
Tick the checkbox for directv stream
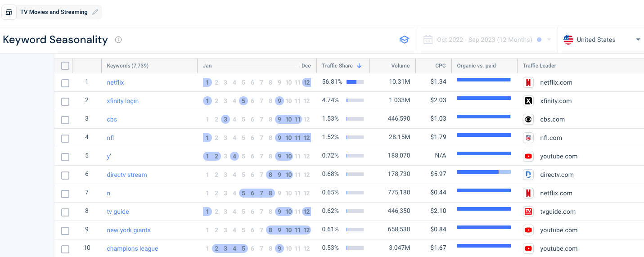tap(65, 176)
